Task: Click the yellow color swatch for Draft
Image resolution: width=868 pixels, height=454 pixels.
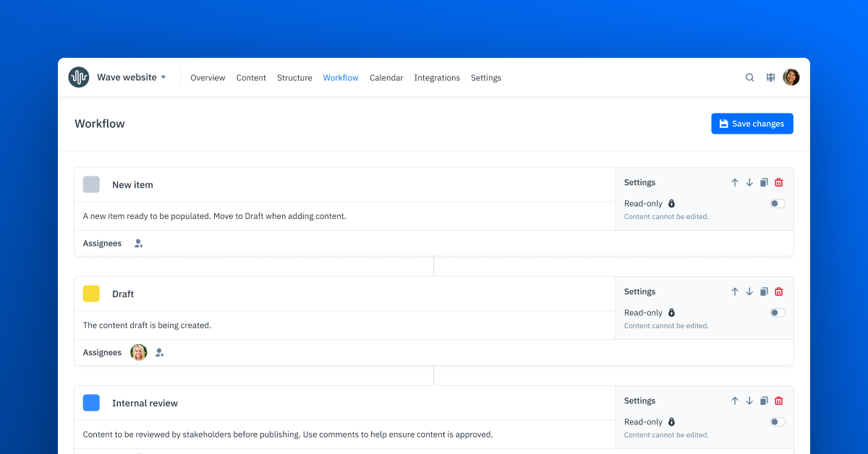Action: click(x=91, y=294)
